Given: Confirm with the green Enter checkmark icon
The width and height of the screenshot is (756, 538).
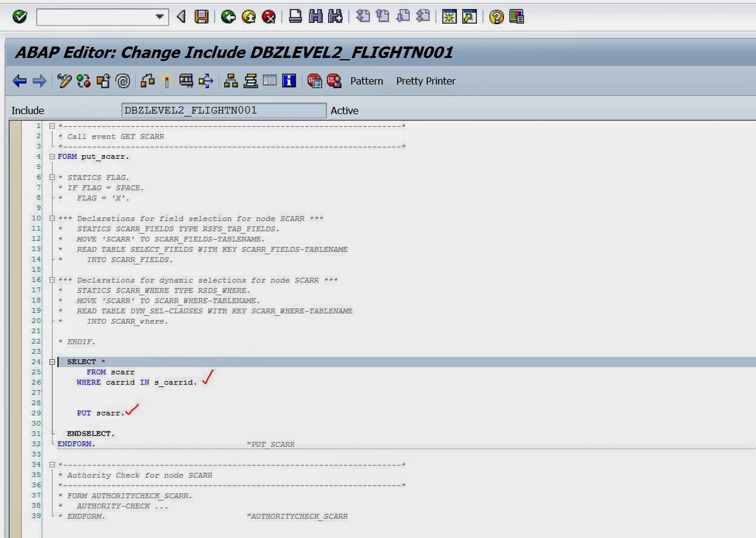Looking at the screenshot, I should [x=18, y=16].
